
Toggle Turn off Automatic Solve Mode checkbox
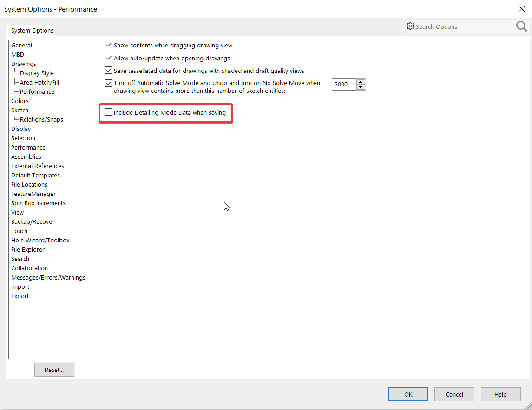(109, 83)
